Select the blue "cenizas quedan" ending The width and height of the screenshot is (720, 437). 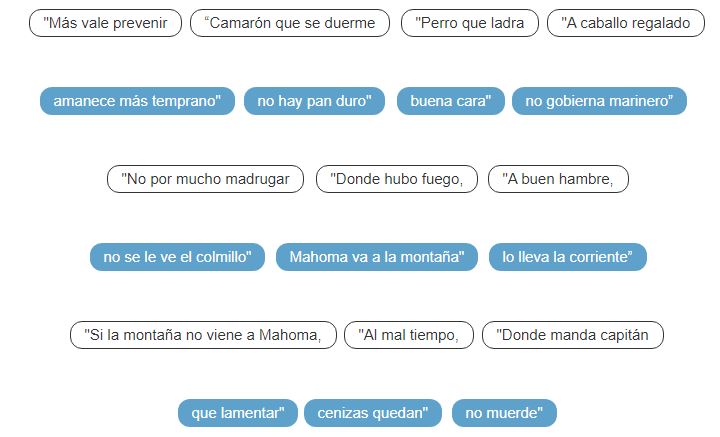373,413
